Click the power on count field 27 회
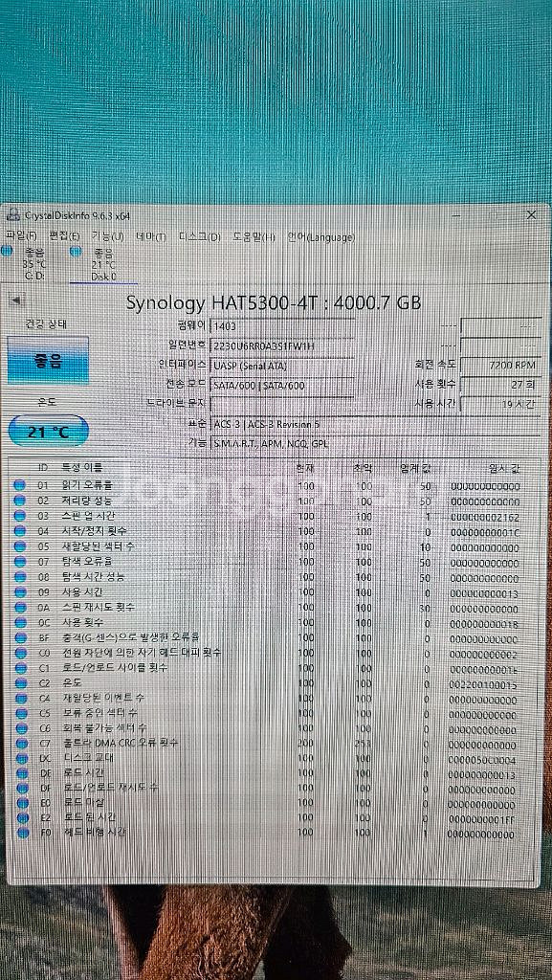This screenshot has width=552, height=980. pyautogui.click(x=500, y=385)
